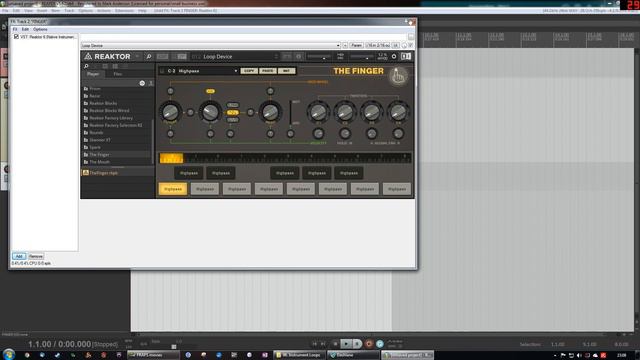Click the UI button in FX window
This screenshot has height=360, width=640.
[395, 45]
